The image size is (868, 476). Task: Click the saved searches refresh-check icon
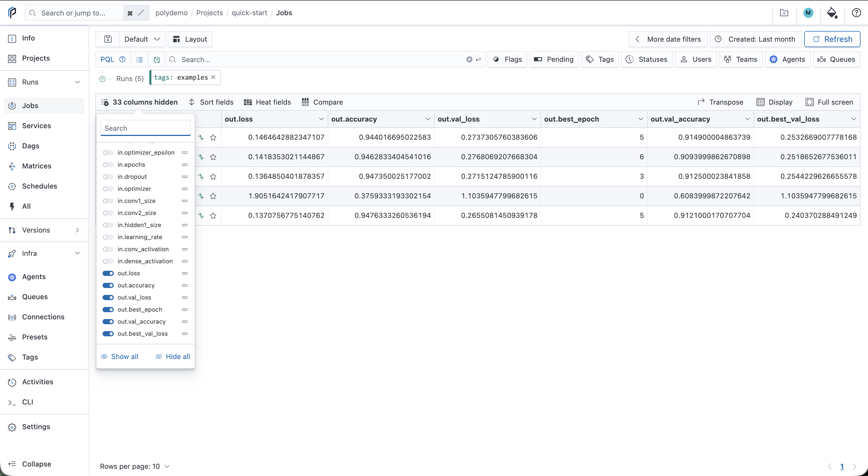157,60
